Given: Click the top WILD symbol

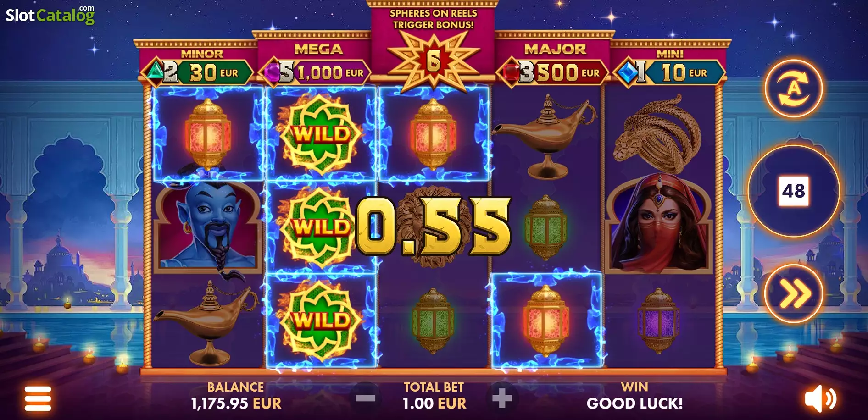Looking at the screenshot, I should point(321,133).
